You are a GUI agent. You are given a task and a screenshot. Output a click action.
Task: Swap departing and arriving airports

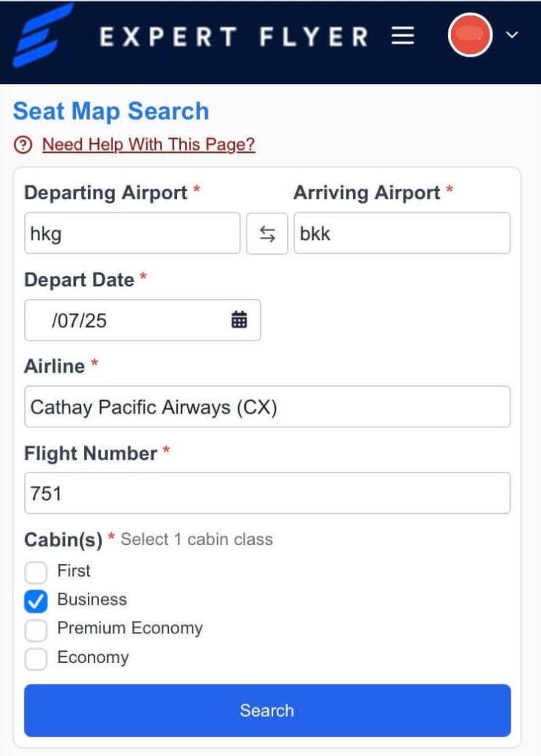[267, 234]
